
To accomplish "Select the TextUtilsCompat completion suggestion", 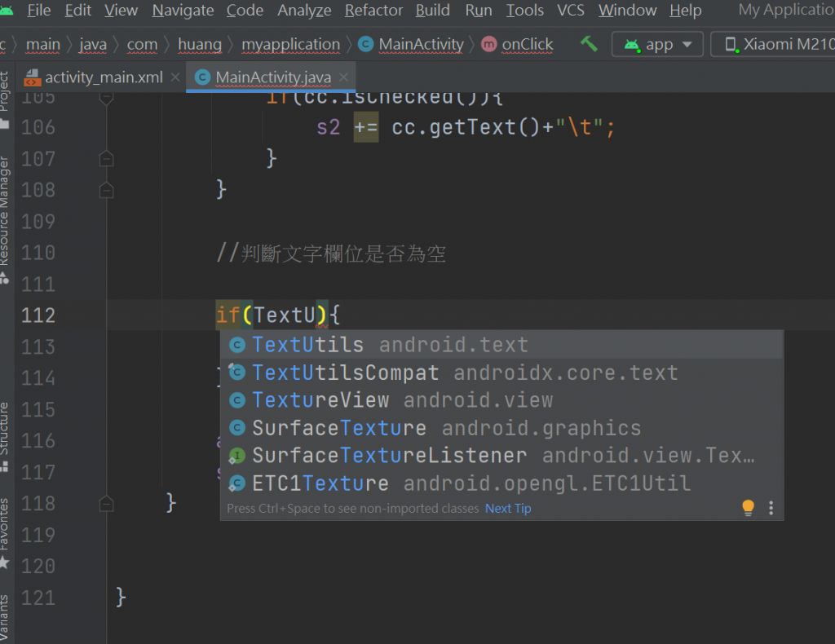I will click(501, 373).
